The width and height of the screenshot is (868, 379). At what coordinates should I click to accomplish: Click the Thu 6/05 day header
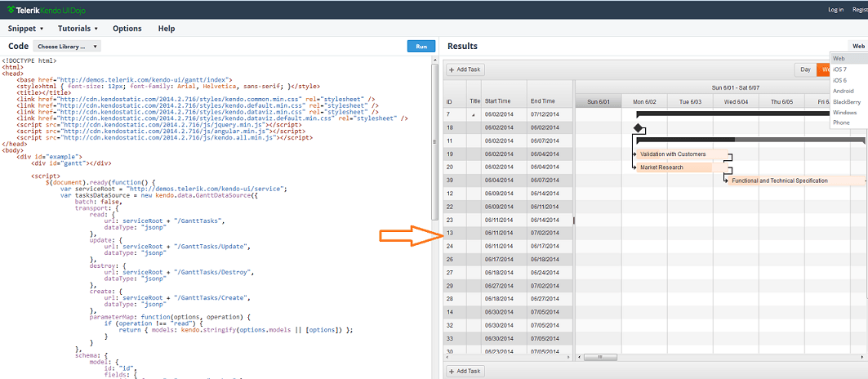(x=781, y=101)
